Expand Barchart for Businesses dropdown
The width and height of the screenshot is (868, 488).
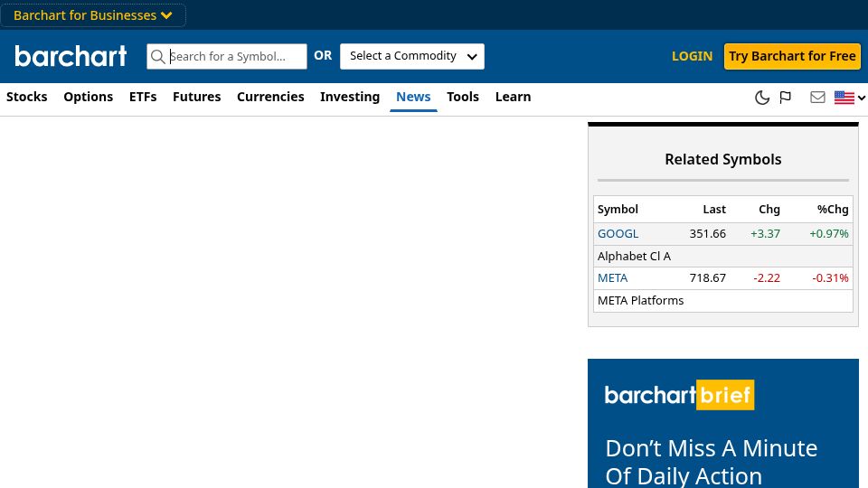[93, 15]
